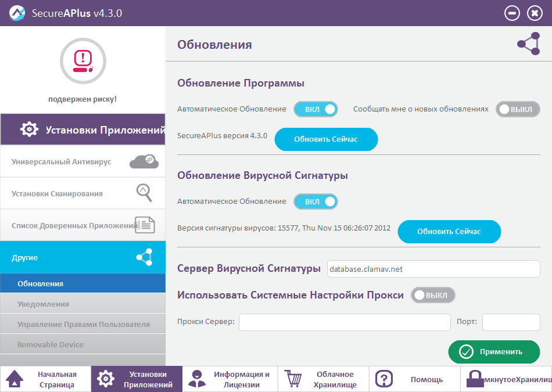The image size is (552, 392).
Task: Click the cloud icon for Универсальный Антивирус
Action: (x=144, y=161)
